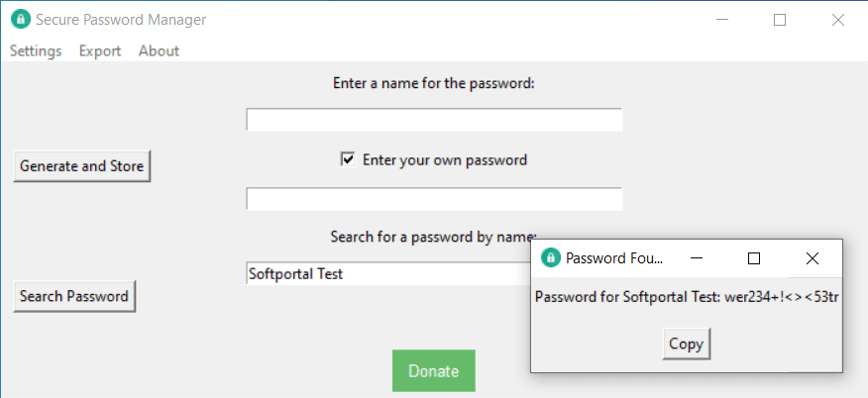Viewport: 868px width, 398px height.
Task: Close the Password Found dialog
Action: click(813, 258)
